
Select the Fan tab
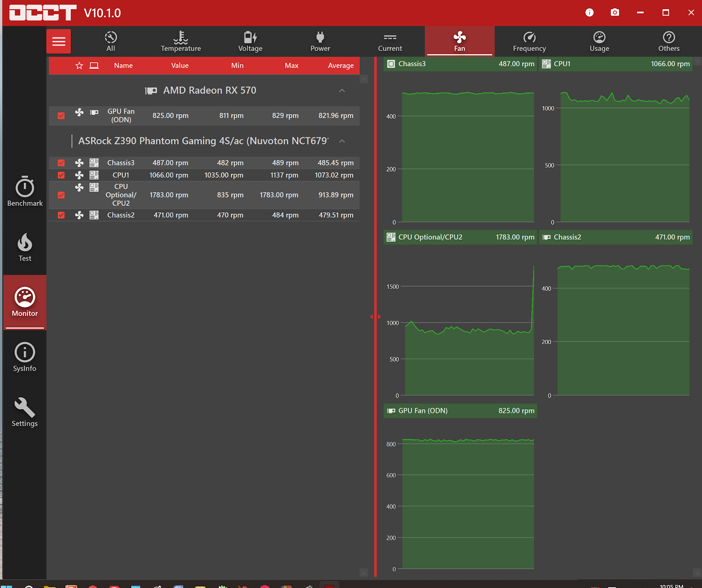(x=460, y=41)
